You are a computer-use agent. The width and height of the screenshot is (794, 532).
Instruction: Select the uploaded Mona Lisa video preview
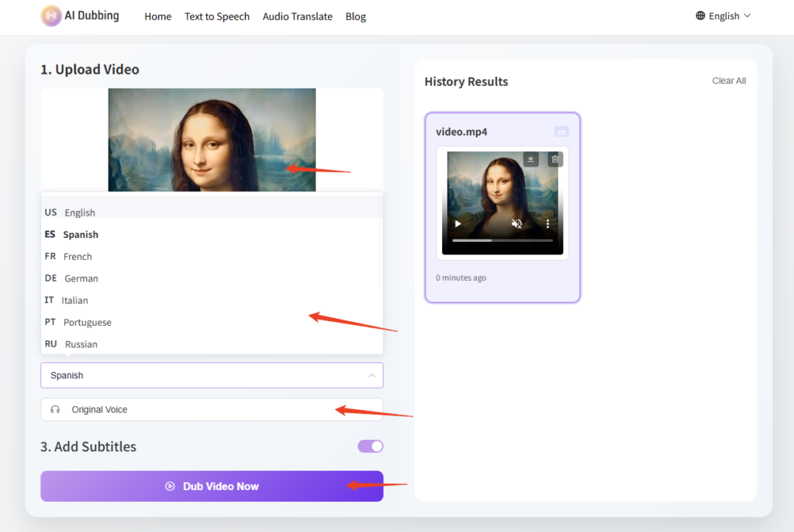(x=212, y=140)
